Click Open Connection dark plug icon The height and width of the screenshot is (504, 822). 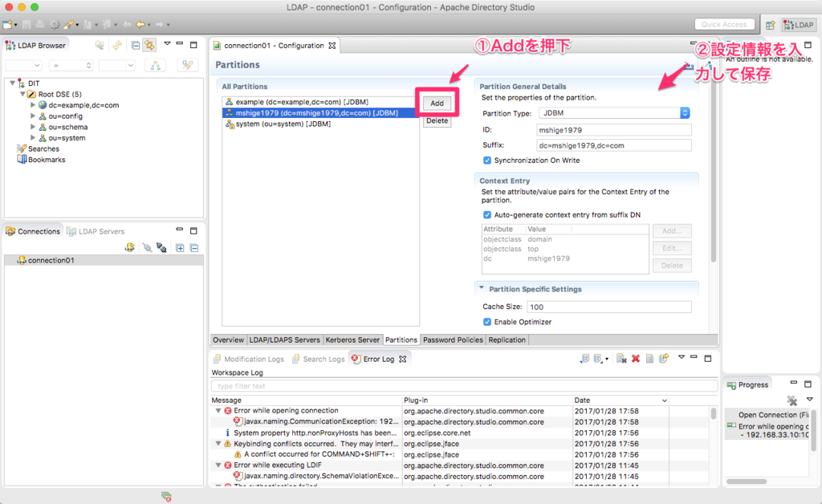click(161, 247)
